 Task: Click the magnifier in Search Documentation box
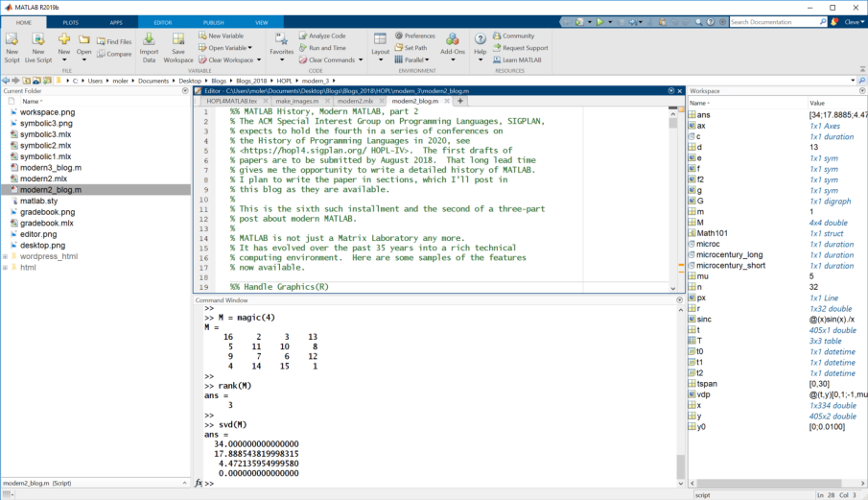(823, 22)
